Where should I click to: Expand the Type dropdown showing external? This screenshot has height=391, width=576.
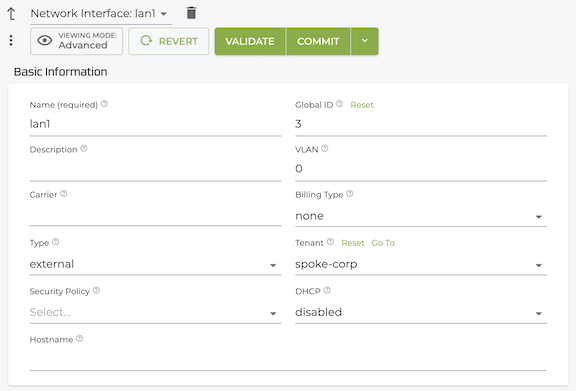tap(155, 264)
